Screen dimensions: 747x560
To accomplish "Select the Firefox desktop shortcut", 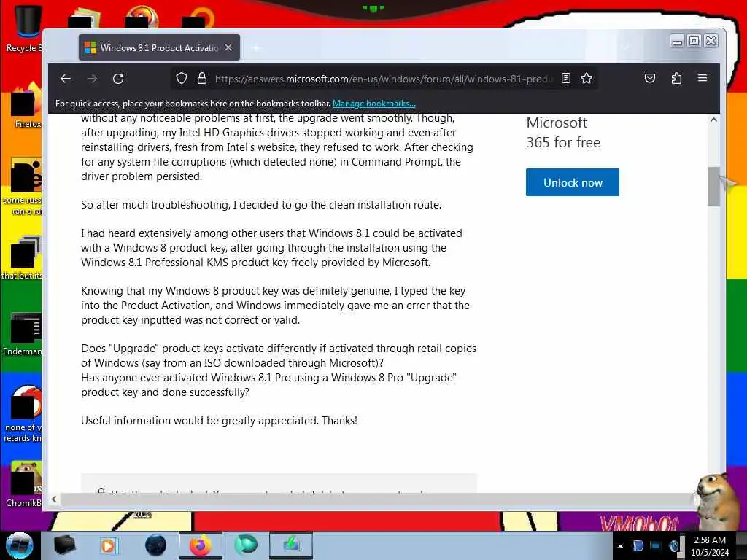I will click(x=27, y=106).
